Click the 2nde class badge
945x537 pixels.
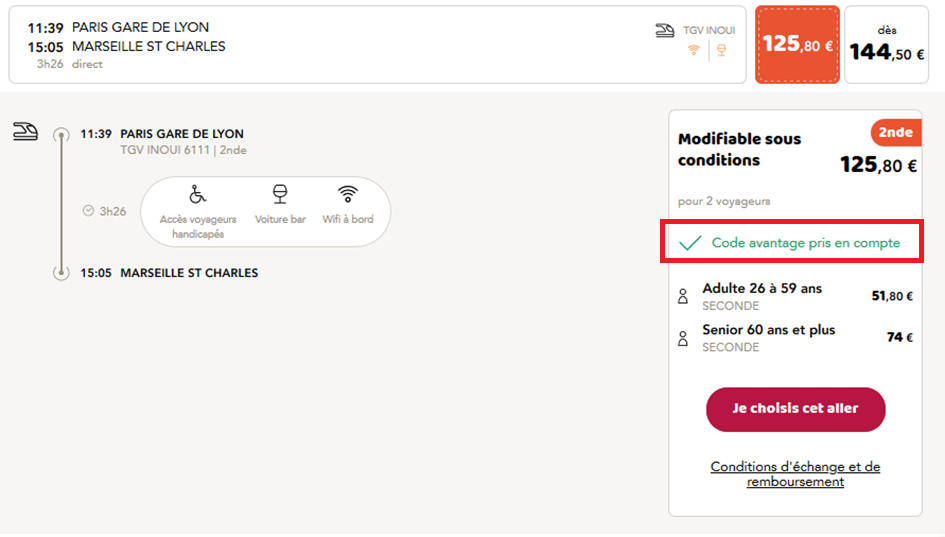895,133
